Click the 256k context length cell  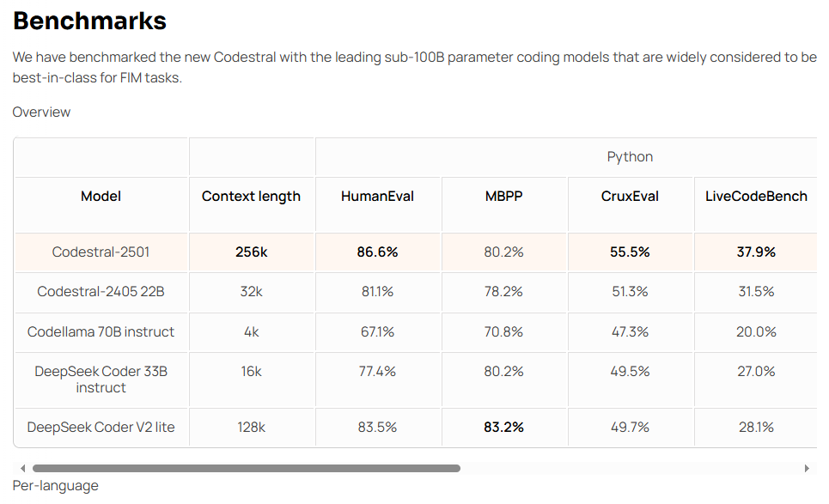(251, 252)
